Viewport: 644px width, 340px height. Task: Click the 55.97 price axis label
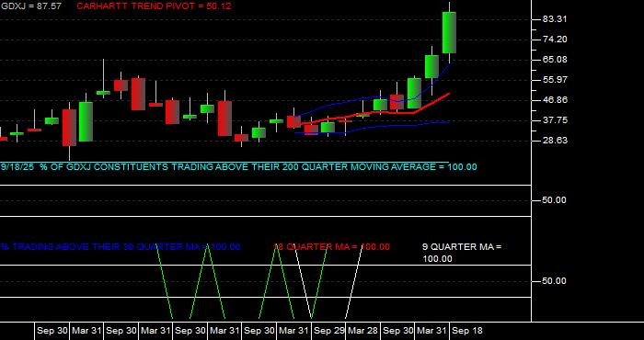point(556,80)
